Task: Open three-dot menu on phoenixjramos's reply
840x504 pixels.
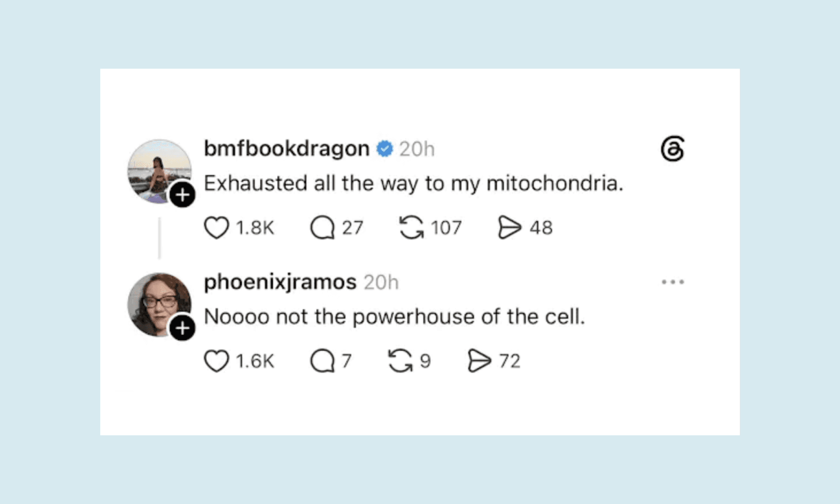Action: click(x=673, y=282)
